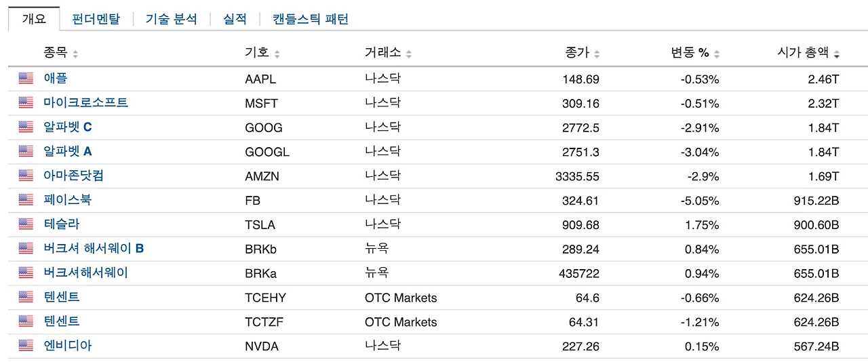Image resolution: width=868 pixels, height=362 pixels.
Task: Click the US flag icon beside 애플
Action: pyautogui.click(x=26, y=79)
